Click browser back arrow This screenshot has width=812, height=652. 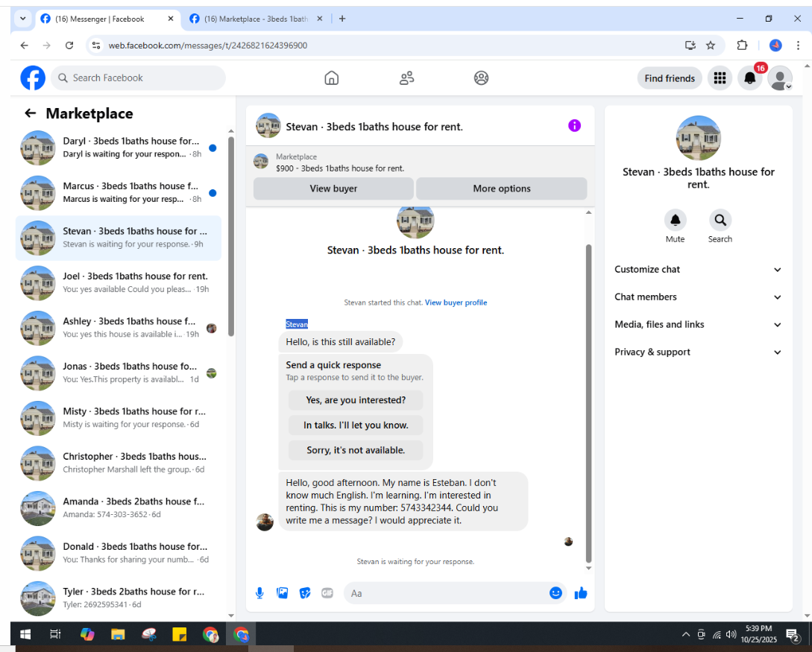click(x=25, y=45)
